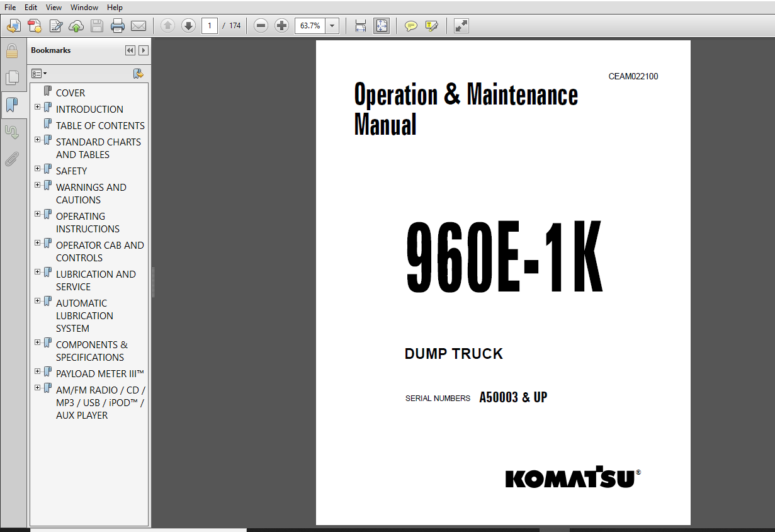Click the Bookmarks panel icon in sidebar

pyautogui.click(x=12, y=105)
